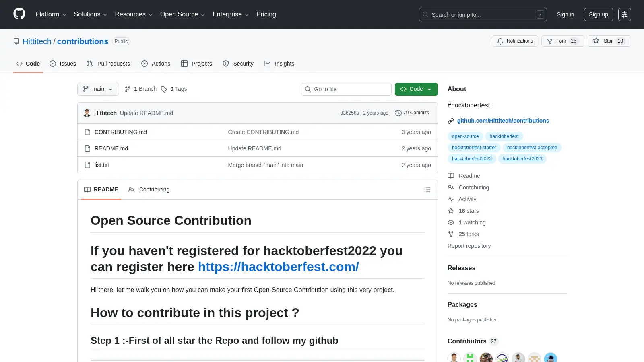
Task: View the 1 watching list
Action: coord(467,222)
